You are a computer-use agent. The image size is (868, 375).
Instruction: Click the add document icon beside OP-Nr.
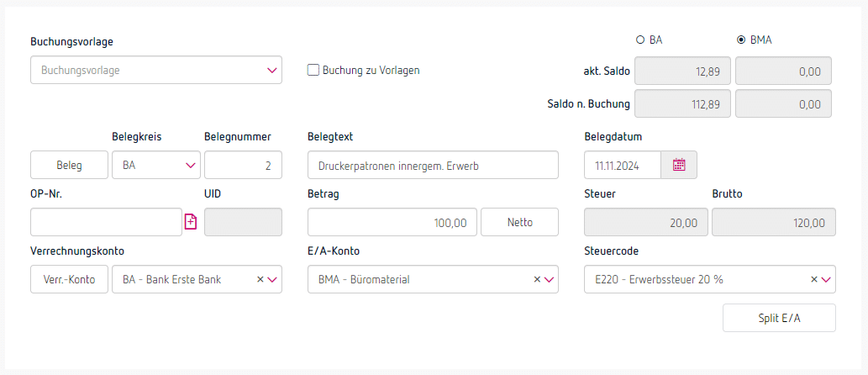(x=190, y=222)
